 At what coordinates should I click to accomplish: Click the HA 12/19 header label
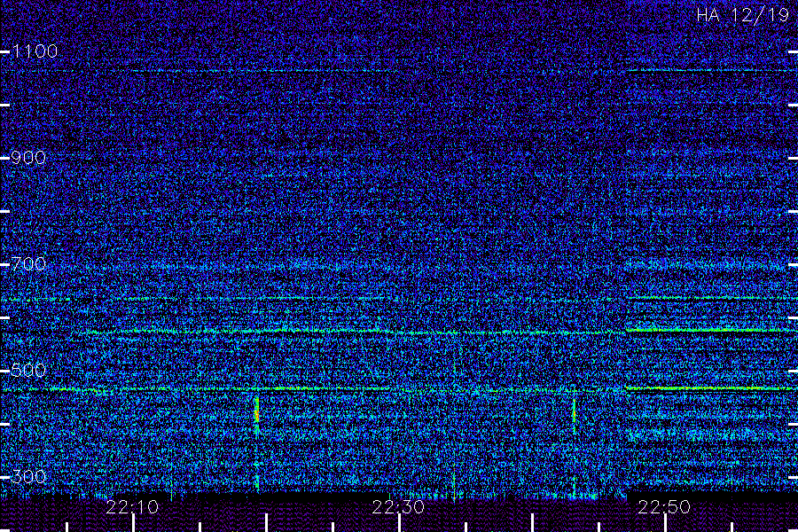click(742, 15)
